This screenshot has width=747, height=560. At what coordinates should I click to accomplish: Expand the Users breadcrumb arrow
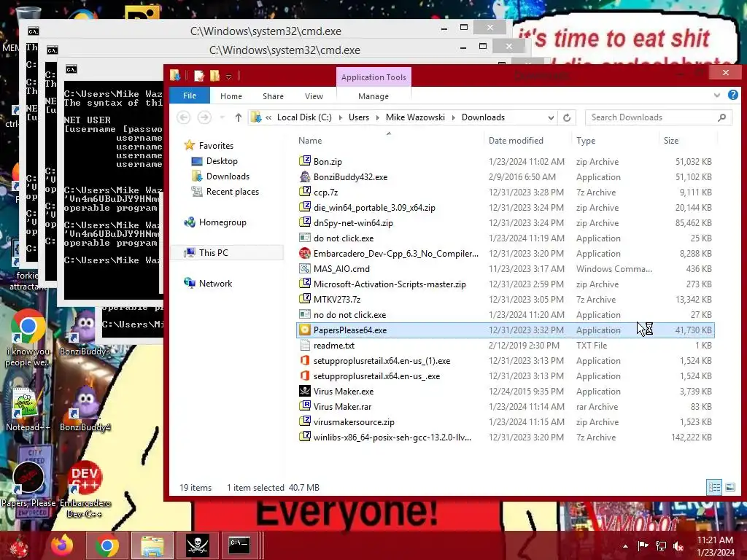tap(377, 117)
